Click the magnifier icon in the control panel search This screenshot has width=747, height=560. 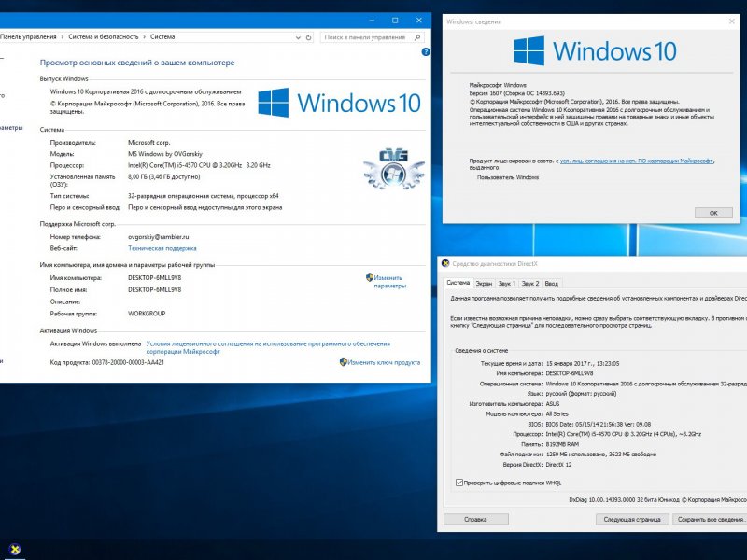point(417,37)
